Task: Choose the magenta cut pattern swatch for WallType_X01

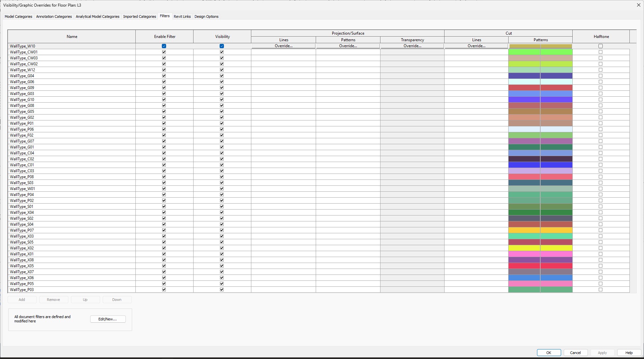Action: click(x=540, y=254)
